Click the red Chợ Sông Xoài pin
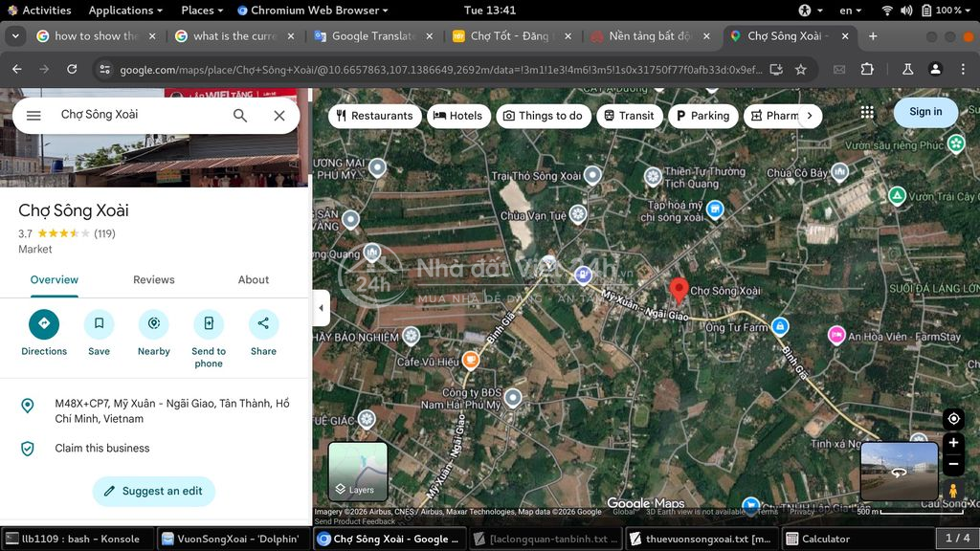The image size is (980, 551). pos(679,291)
